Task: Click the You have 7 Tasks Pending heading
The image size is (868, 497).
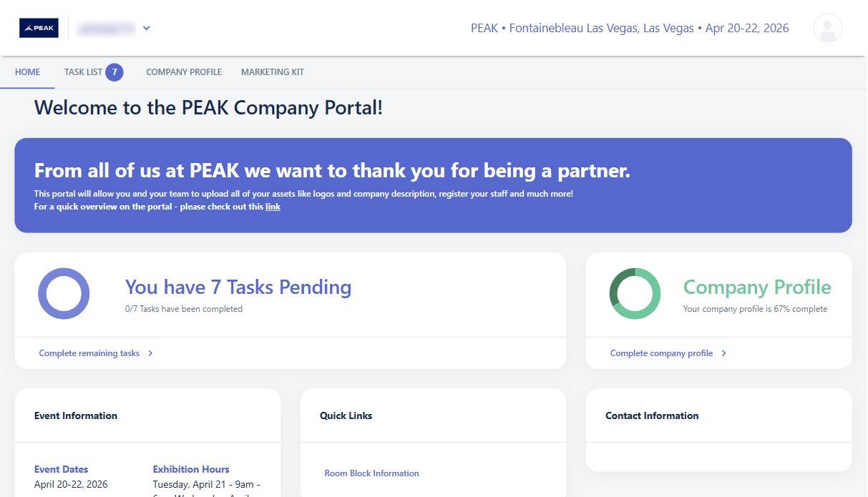Action: pyautogui.click(x=238, y=287)
